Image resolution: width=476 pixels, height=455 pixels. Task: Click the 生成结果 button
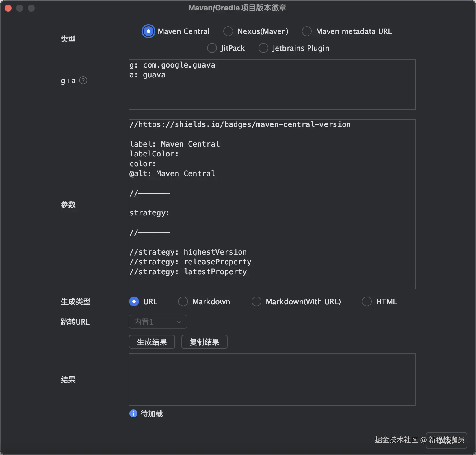pyautogui.click(x=151, y=342)
